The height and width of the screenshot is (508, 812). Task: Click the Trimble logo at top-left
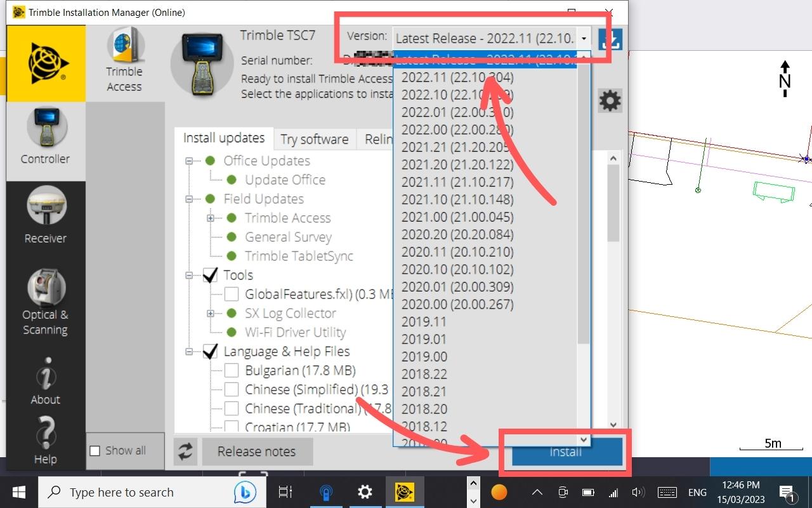click(46, 63)
